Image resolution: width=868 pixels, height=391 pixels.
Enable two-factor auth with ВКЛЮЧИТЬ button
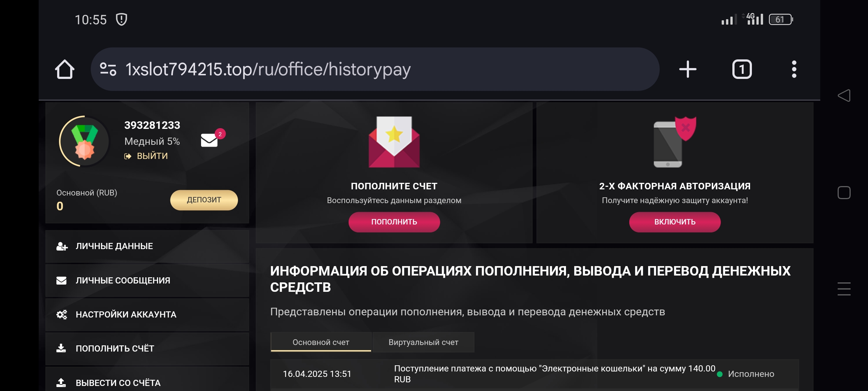point(675,222)
